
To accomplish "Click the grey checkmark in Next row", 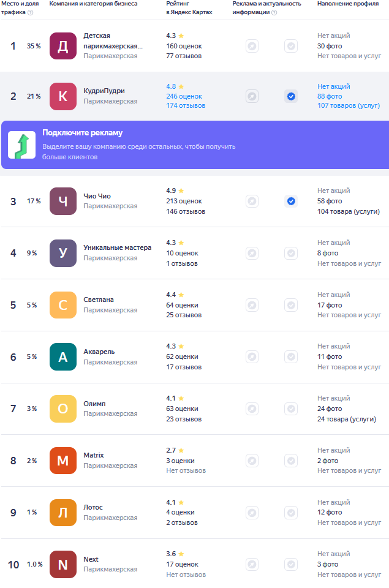I will tap(291, 564).
